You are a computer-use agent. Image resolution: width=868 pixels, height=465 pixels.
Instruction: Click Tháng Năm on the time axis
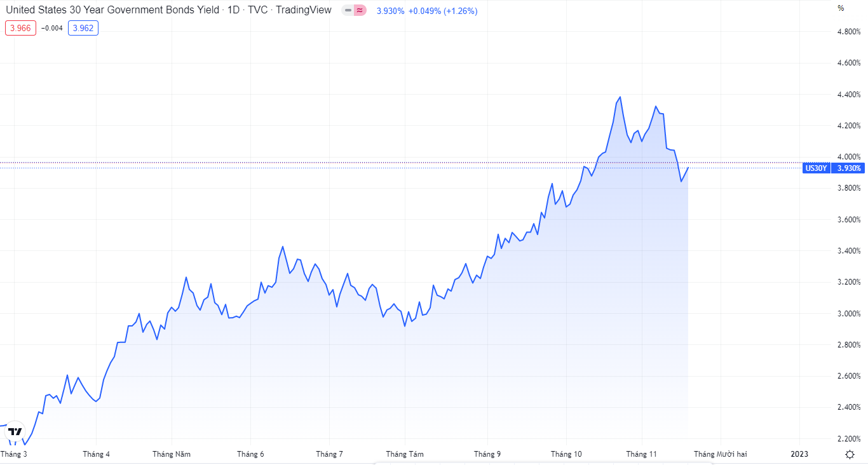[x=171, y=454]
